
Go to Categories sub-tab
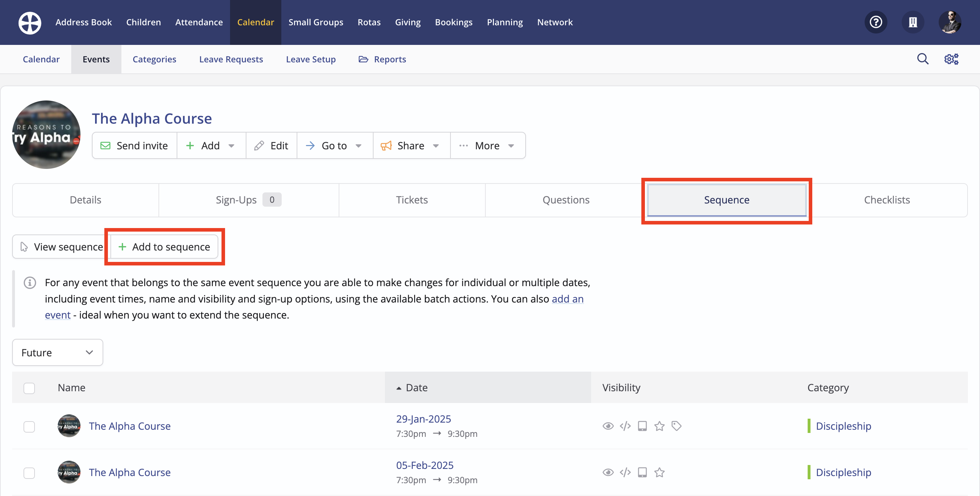click(x=155, y=59)
